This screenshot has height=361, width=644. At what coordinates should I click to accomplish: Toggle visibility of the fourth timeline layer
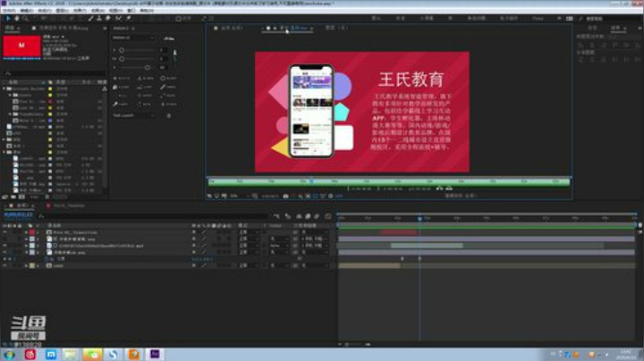(5, 252)
